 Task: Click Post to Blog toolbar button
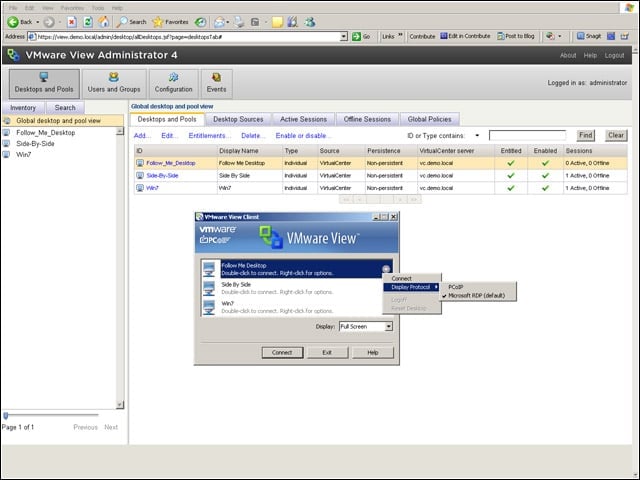(516, 36)
